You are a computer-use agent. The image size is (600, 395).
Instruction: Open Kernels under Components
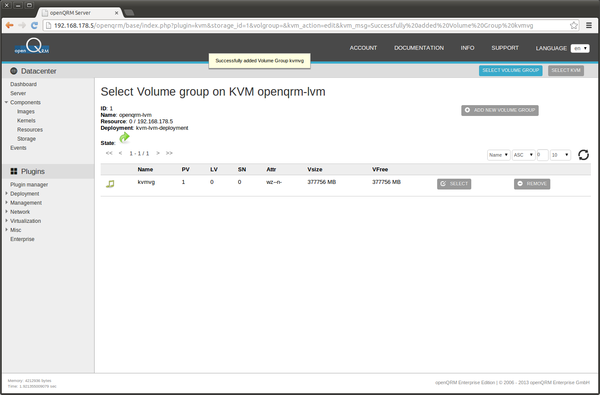coord(26,121)
